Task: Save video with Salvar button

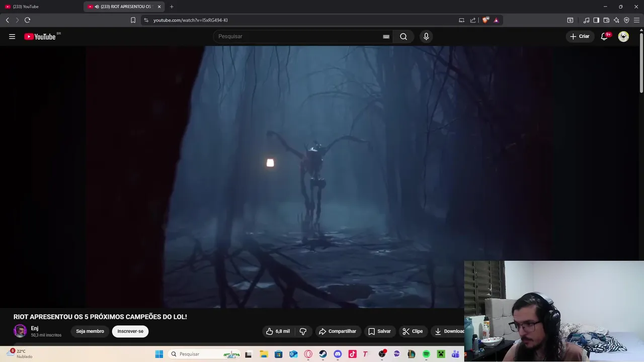Action: tap(379, 331)
